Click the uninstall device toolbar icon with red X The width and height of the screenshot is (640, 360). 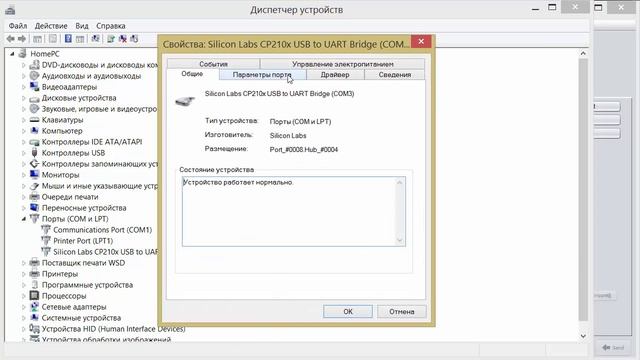122,39
